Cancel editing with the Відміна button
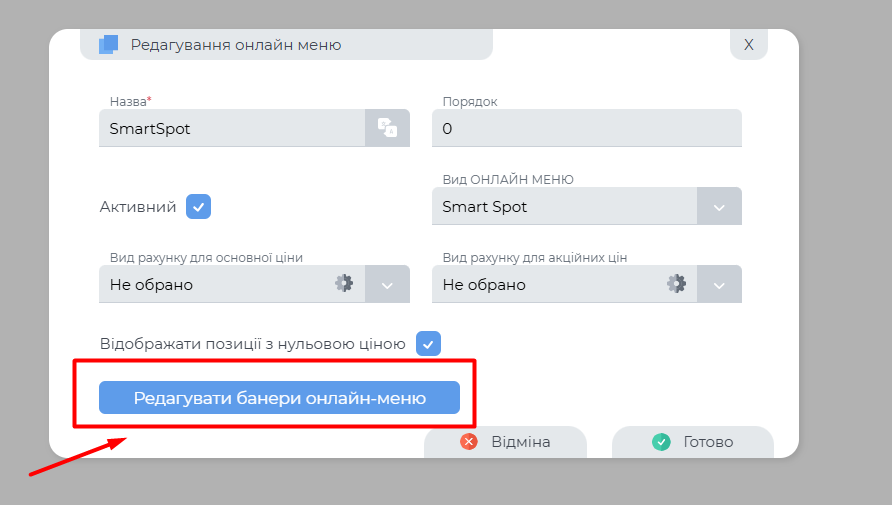Viewport: 892px width, 505px height. [x=505, y=442]
